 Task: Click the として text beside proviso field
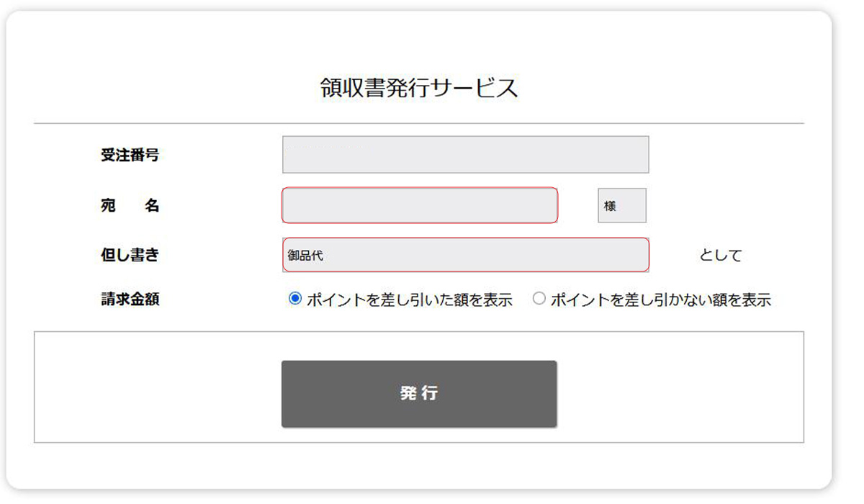pos(720,256)
